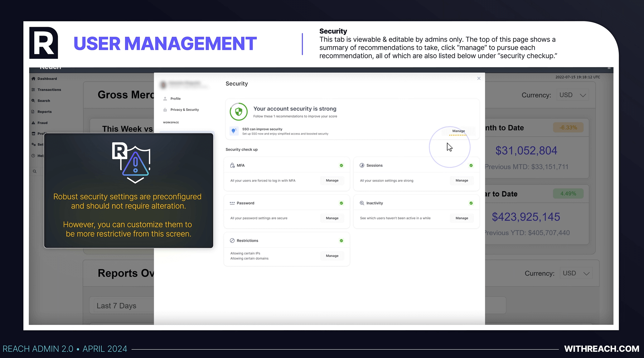Close the Security dialog with X
This screenshot has height=358, width=644.
point(479,79)
